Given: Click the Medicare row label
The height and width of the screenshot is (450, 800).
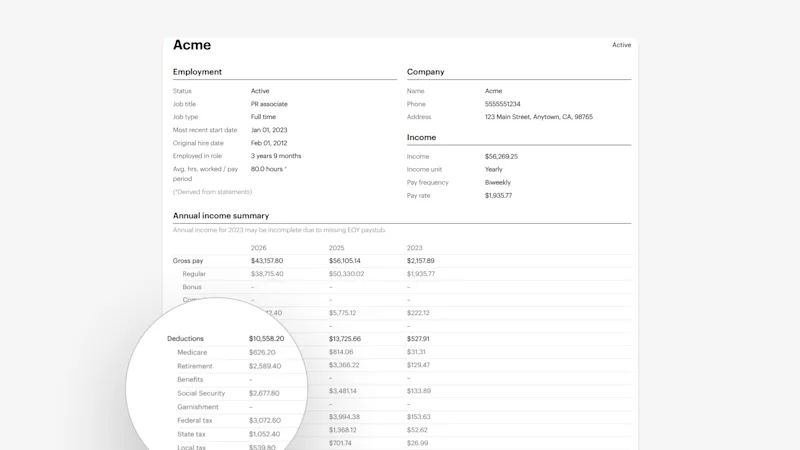Looking at the screenshot, I should (192, 353).
